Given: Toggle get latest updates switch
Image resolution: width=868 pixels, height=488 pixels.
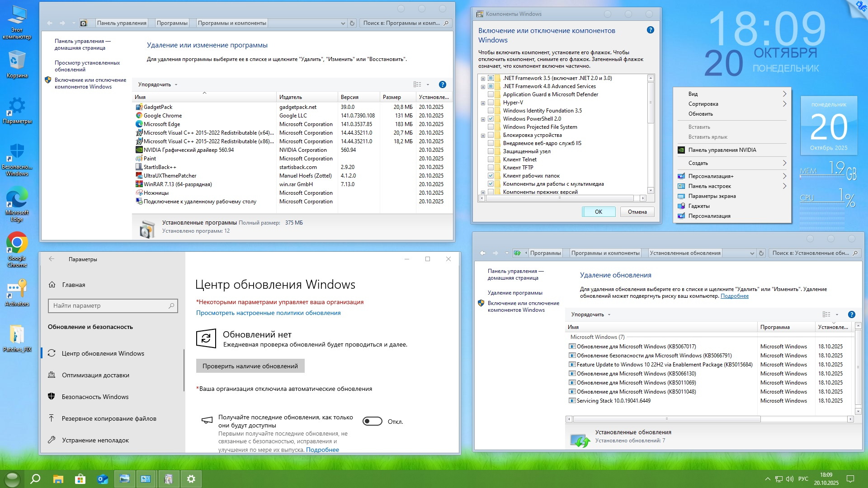Looking at the screenshot, I should [373, 422].
